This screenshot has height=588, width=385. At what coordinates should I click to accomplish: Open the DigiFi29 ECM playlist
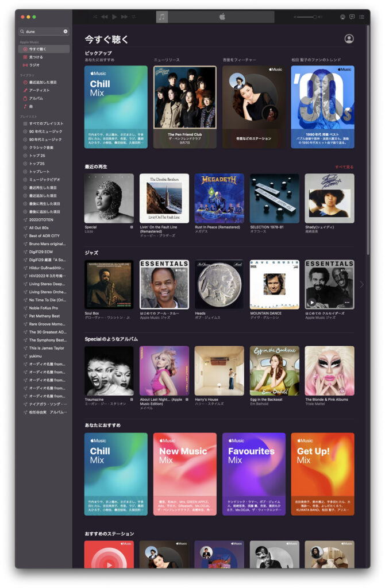pyautogui.click(x=44, y=252)
